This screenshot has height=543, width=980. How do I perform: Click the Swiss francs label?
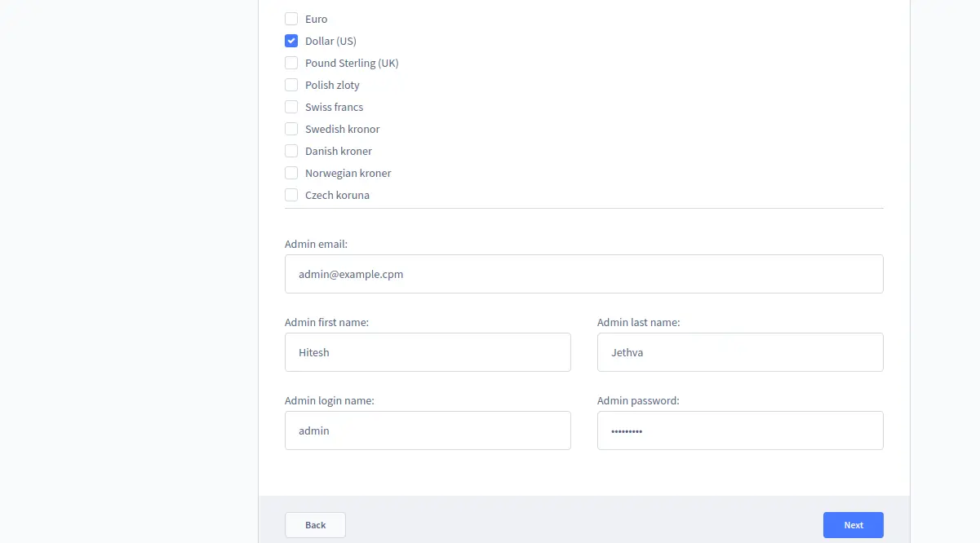coord(335,107)
